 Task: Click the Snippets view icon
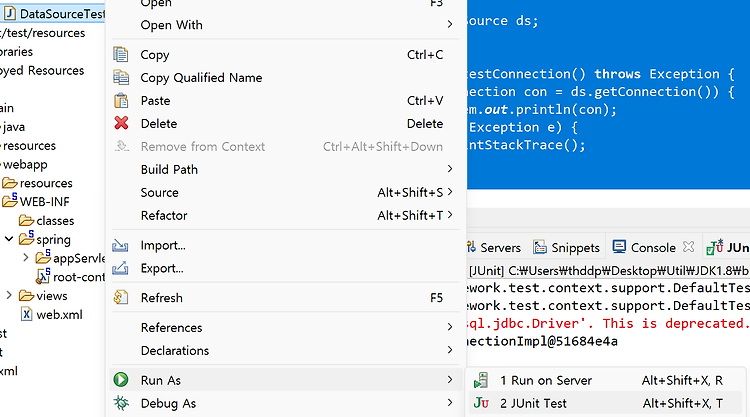click(x=540, y=247)
